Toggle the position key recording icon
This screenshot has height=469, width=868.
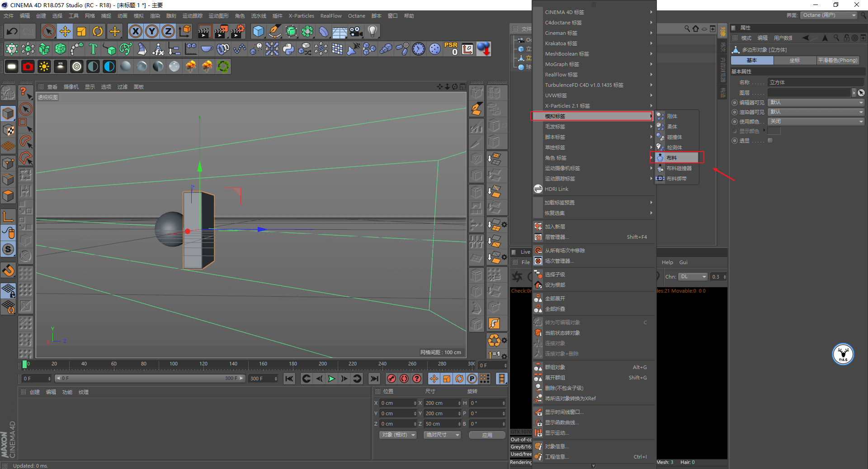434,379
